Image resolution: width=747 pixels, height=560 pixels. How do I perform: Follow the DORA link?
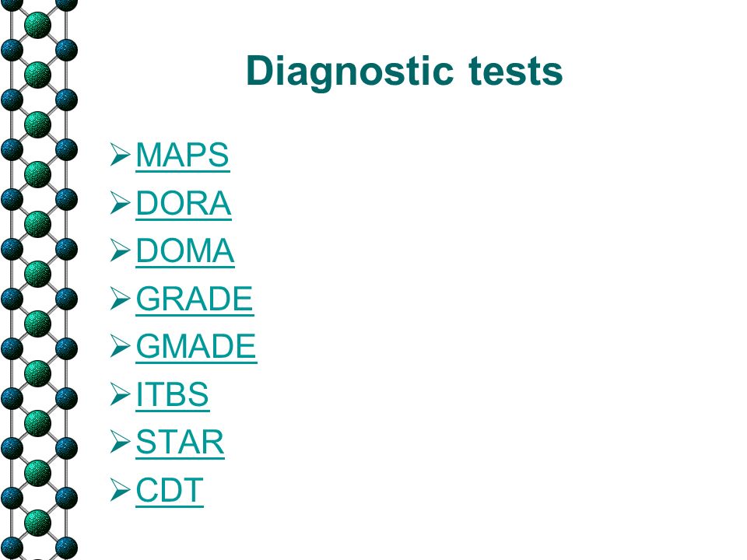(x=184, y=203)
